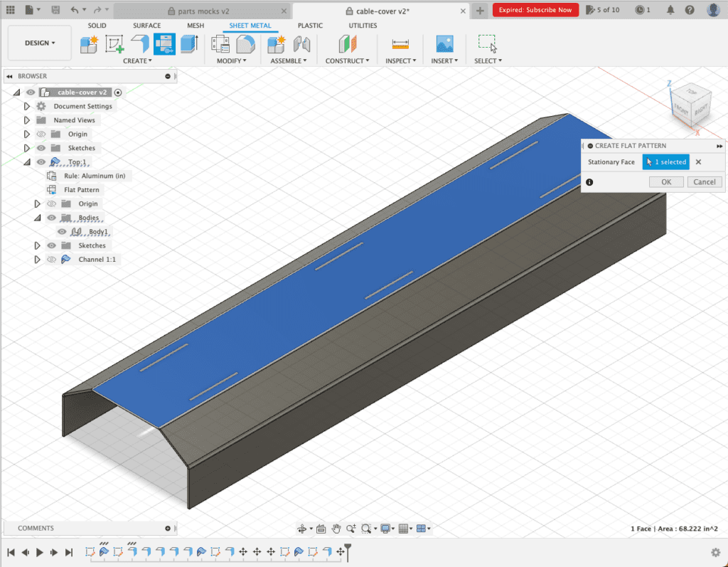Expand the Named Views folder

(x=28, y=120)
